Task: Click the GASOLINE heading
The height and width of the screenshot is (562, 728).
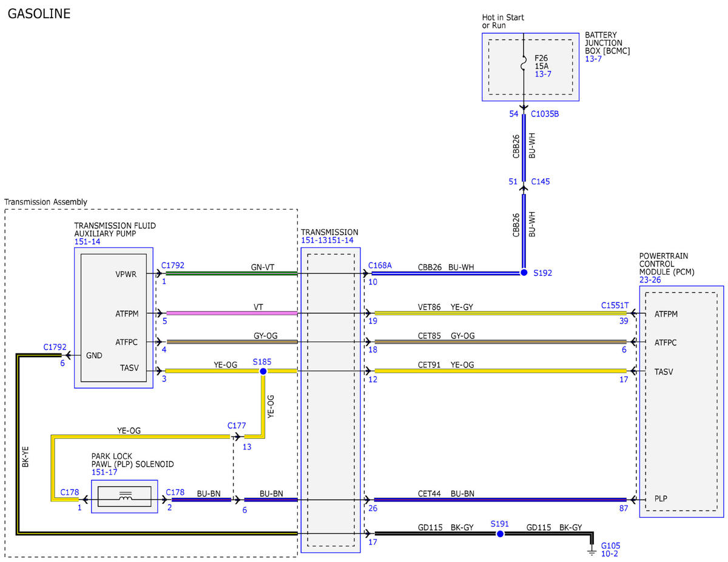Action: coord(39,13)
